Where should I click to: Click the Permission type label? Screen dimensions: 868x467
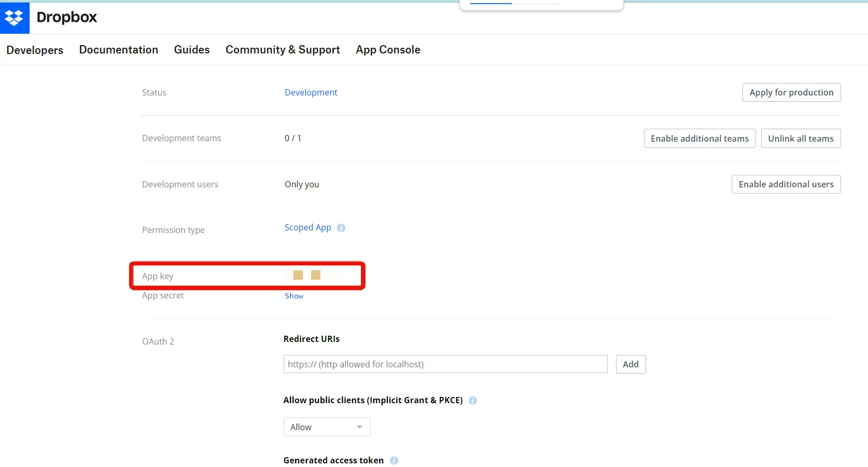click(173, 230)
